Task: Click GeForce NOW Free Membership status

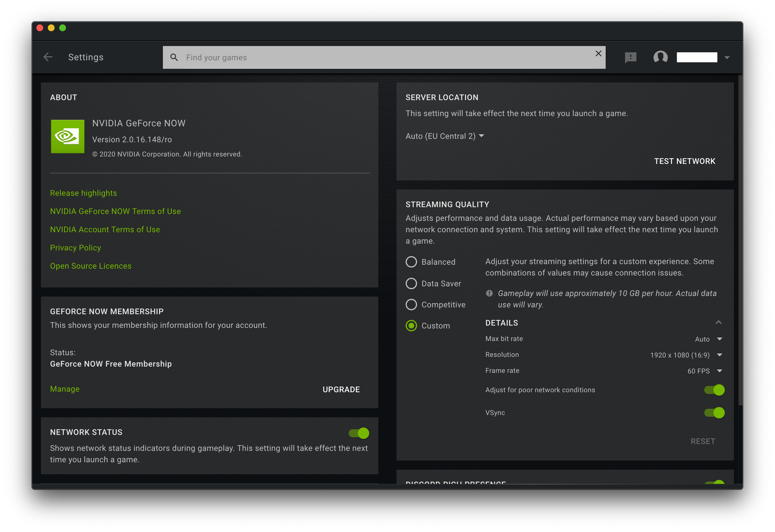Action: (111, 364)
